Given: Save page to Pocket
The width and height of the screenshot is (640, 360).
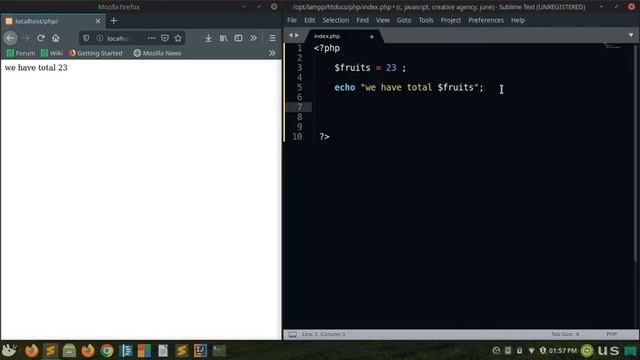Looking at the screenshot, I should (x=165, y=38).
